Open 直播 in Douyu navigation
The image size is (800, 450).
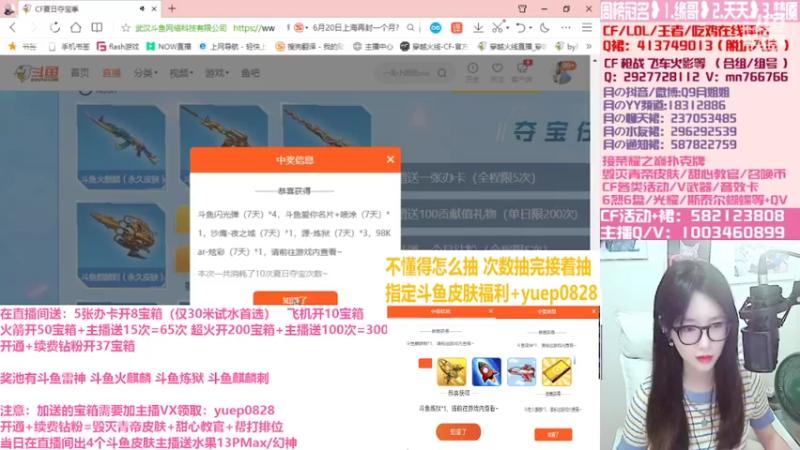click(111, 73)
